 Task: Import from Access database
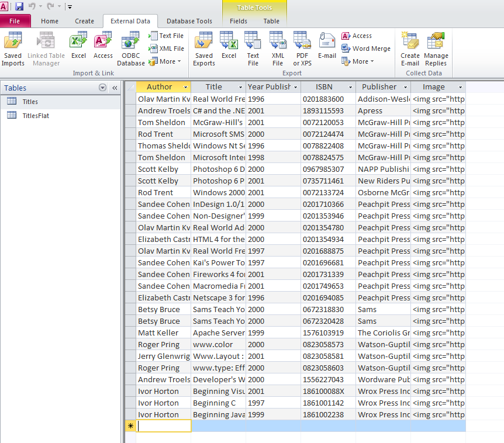[x=103, y=46]
